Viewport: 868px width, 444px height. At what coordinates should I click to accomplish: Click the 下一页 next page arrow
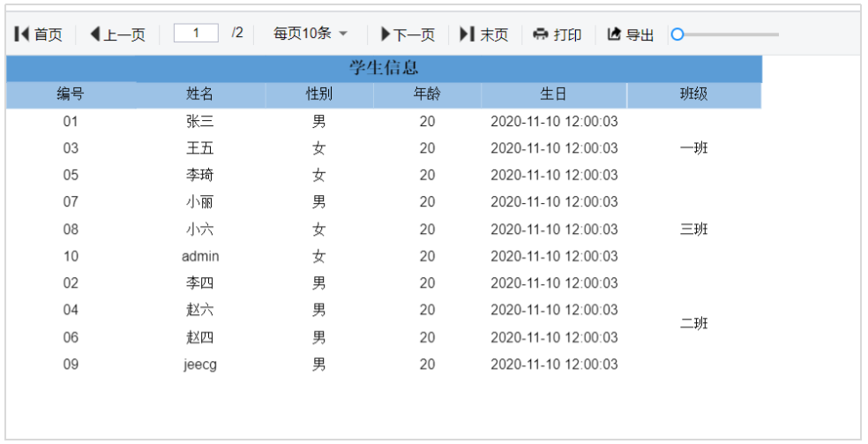click(x=385, y=34)
